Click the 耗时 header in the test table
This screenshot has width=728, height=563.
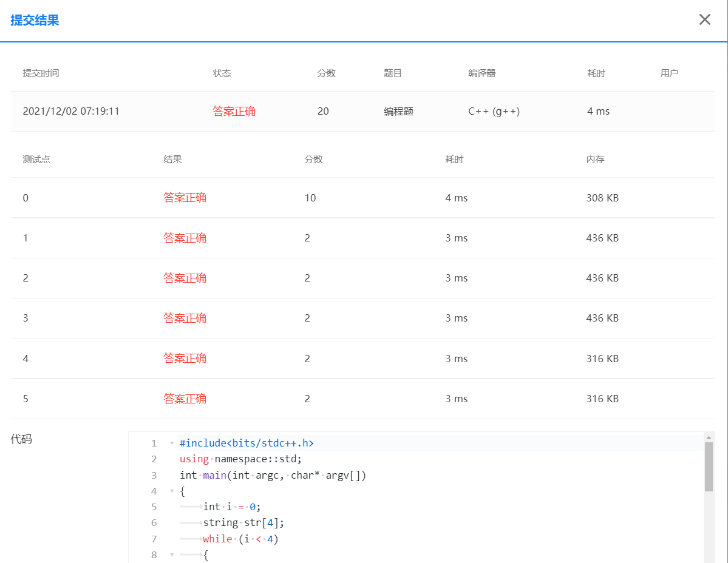[x=452, y=159]
